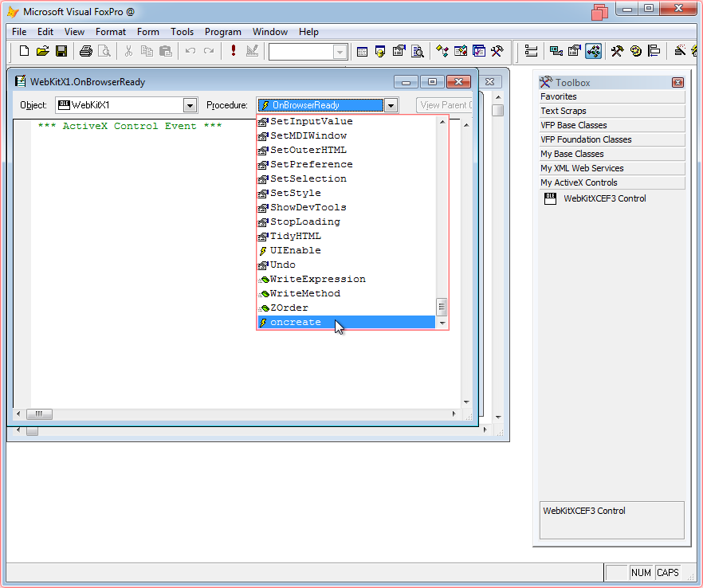Viewport: 703px width, 588px height.
Task: Select UIEnable event in procedure list
Action: (346, 250)
